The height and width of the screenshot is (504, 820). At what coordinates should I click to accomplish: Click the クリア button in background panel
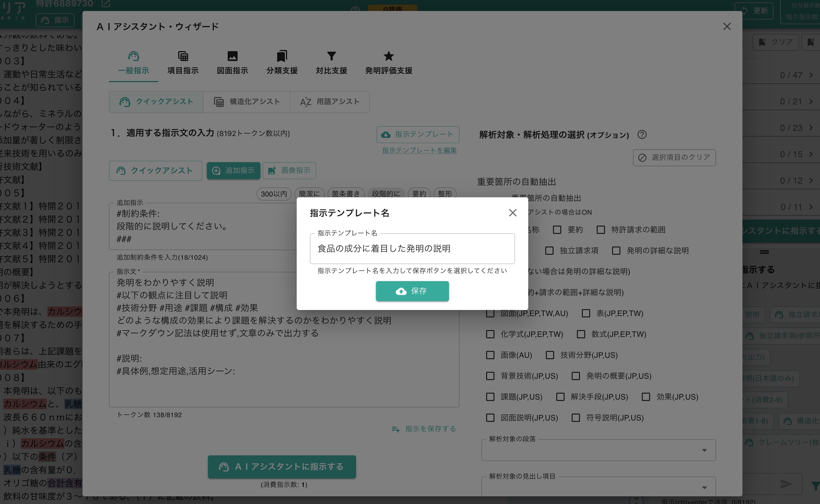(x=776, y=42)
